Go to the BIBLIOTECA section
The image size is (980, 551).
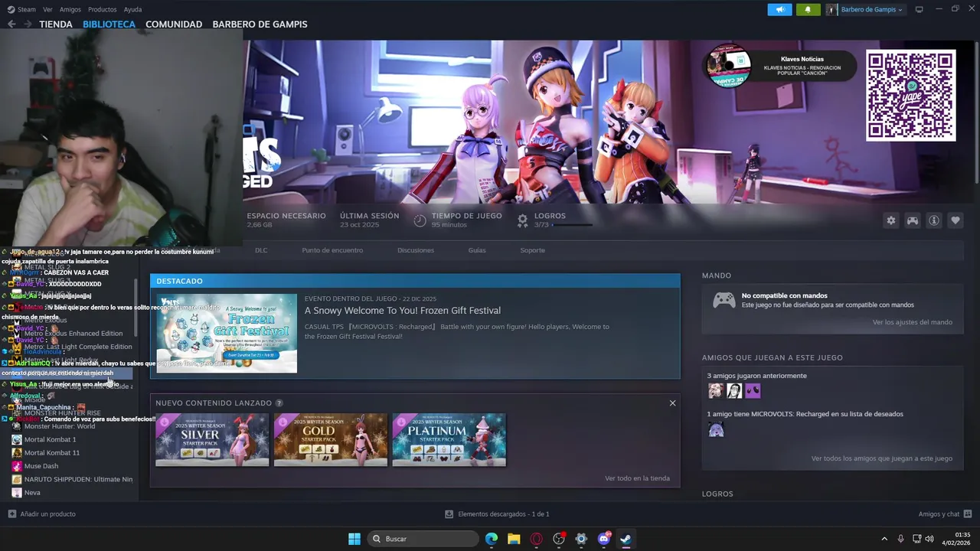(109, 24)
